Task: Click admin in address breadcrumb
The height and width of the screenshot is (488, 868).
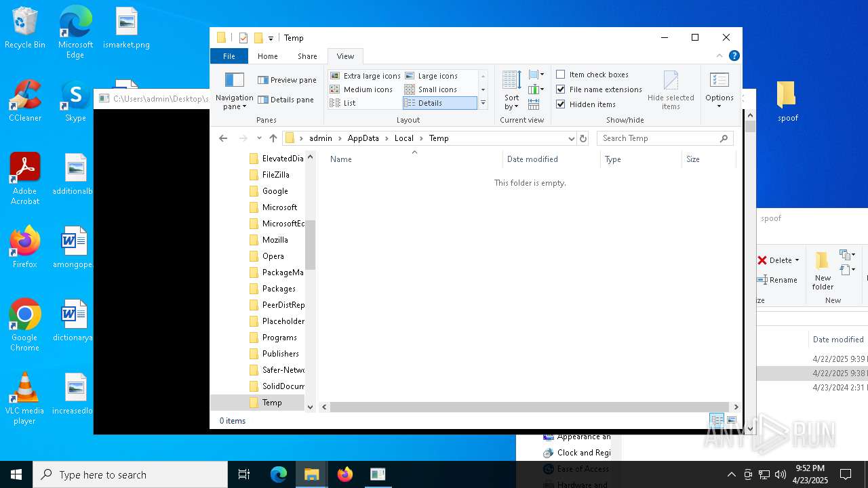Action: pyautogui.click(x=321, y=138)
